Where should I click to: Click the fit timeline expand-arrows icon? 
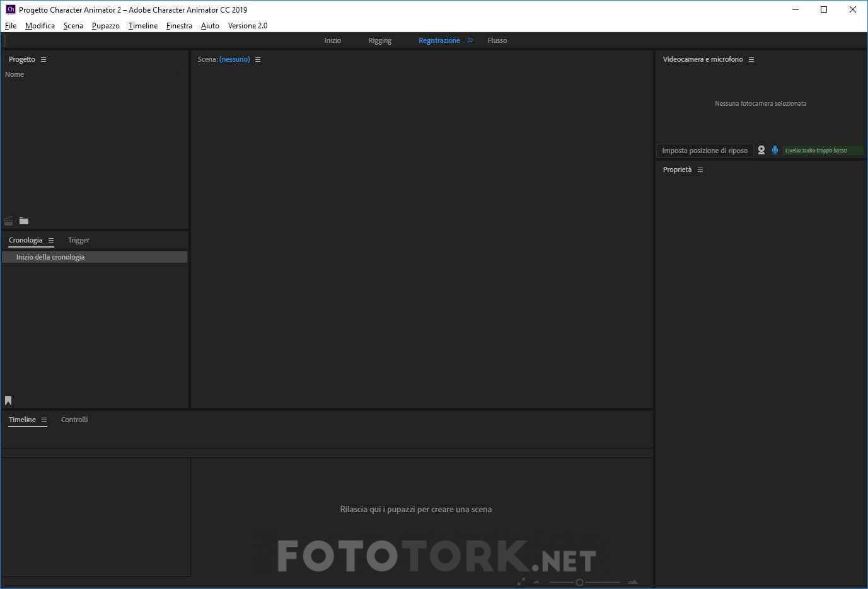pyautogui.click(x=521, y=582)
